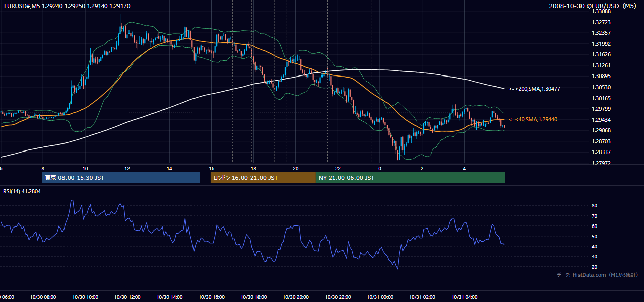This screenshot has width=644, height=302.
Task: Click price axis value 1.29068
Action: pos(602,130)
